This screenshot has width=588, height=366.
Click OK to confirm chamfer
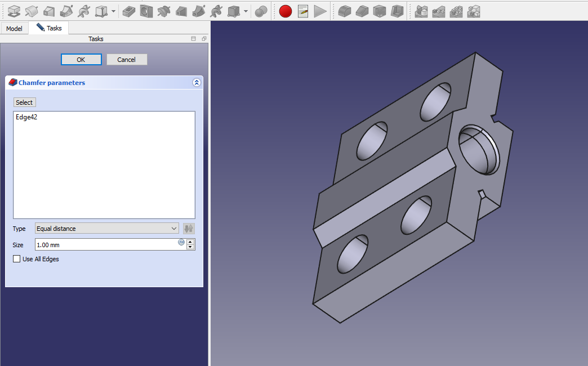(81, 60)
